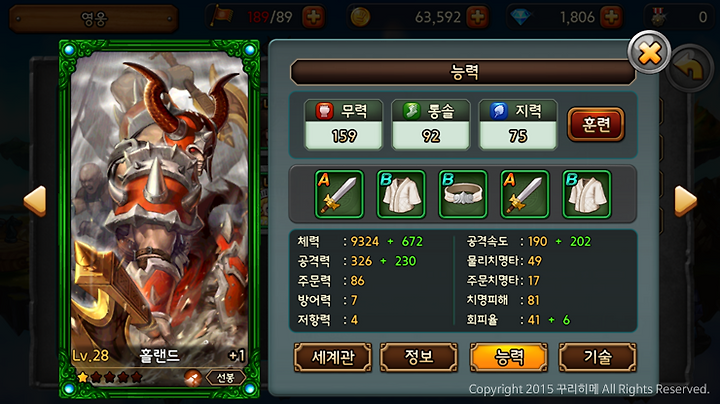
Task: Select the first A-grade sword equipment slot
Action: (x=339, y=194)
